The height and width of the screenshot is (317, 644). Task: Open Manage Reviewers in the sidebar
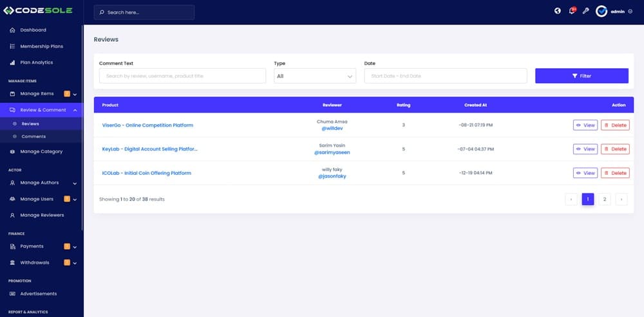tap(41, 215)
